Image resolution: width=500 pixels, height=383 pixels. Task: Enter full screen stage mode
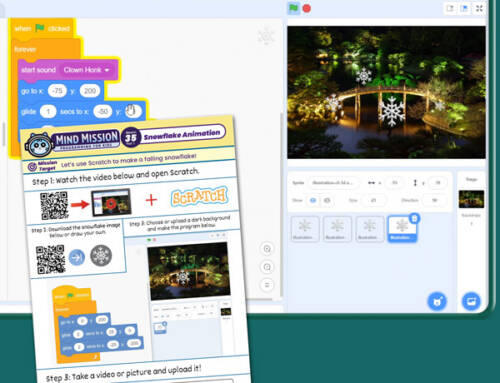coord(479,8)
